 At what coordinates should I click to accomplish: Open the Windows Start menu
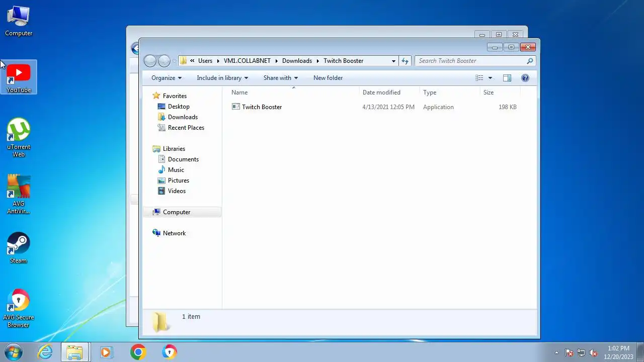click(13, 352)
